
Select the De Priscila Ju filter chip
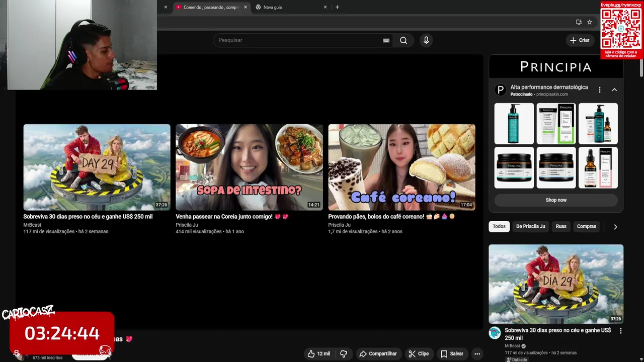click(x=530, y=226)
